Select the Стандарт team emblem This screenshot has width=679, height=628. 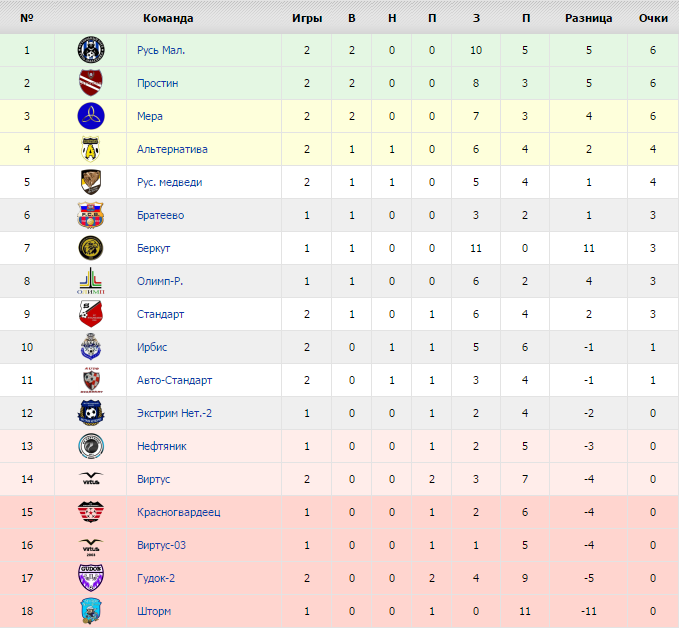coord(91,314)
